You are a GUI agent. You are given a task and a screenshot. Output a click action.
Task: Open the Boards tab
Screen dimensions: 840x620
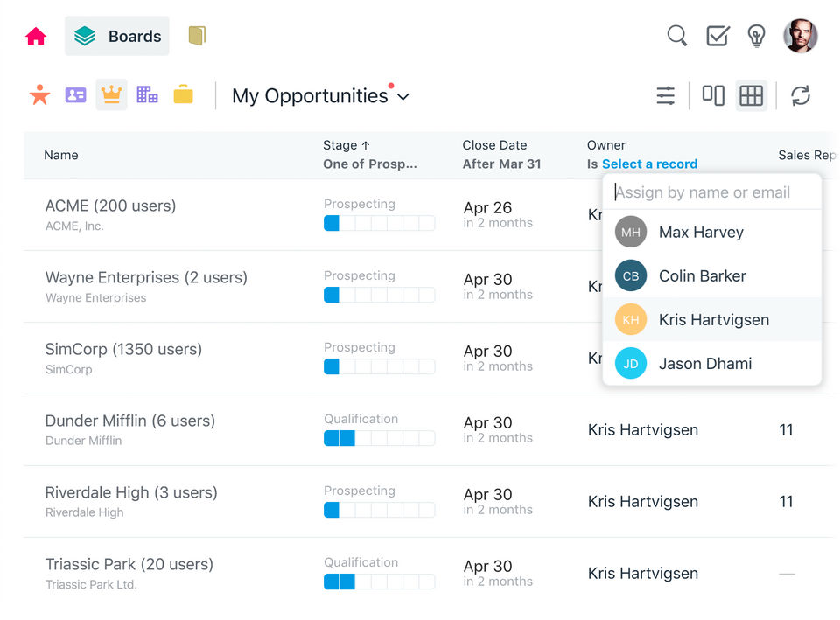pyautogui.click(x=116, y=36)
